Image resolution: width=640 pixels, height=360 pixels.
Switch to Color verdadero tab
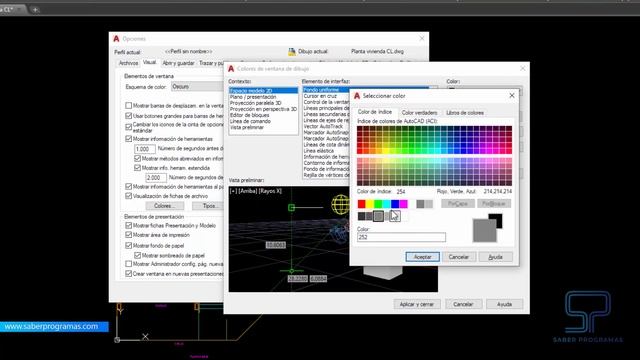(419, 113)
